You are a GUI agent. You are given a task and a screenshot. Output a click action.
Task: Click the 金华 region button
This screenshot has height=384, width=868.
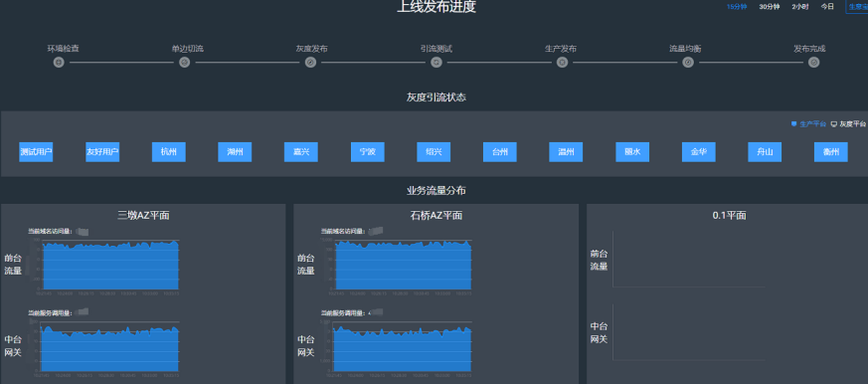[x=699, y=152]
